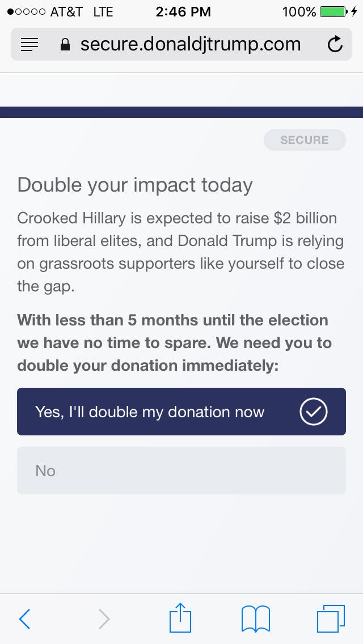Tap the Safari reader view icon
Screen dimensions: 363x644
(x=29, y=45)
